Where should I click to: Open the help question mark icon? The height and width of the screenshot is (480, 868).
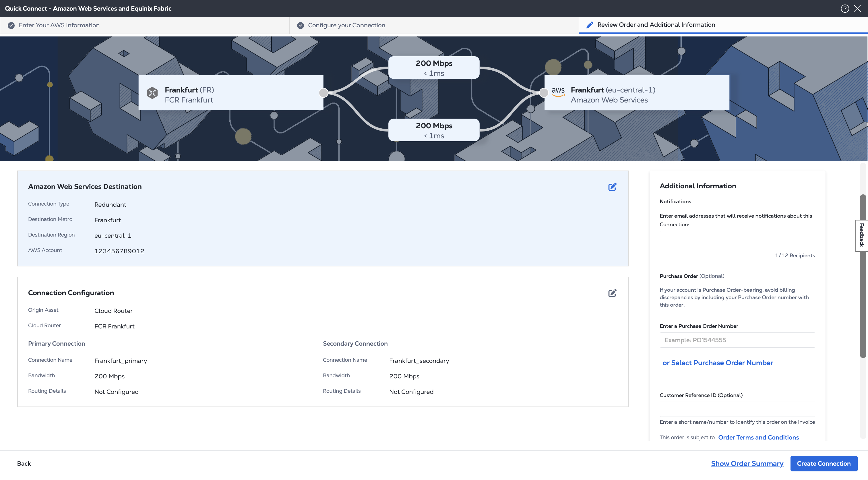(844, 8)
